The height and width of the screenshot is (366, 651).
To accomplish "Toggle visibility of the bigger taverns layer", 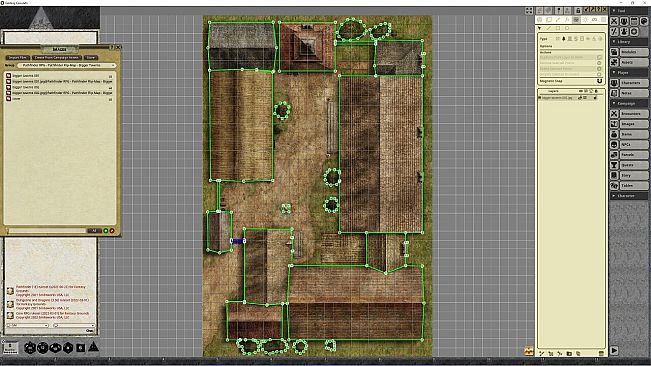I will pos(580,98).
